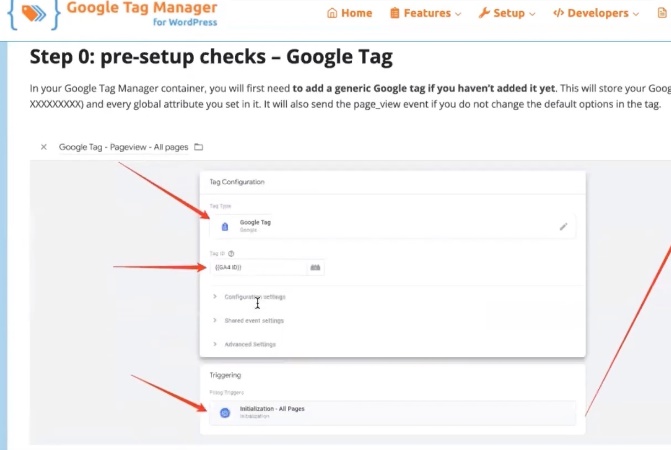The width and height of the screenshot is (671, 450).
Task: Click the variable picker icon beside Tag ID
Action: 315,268
